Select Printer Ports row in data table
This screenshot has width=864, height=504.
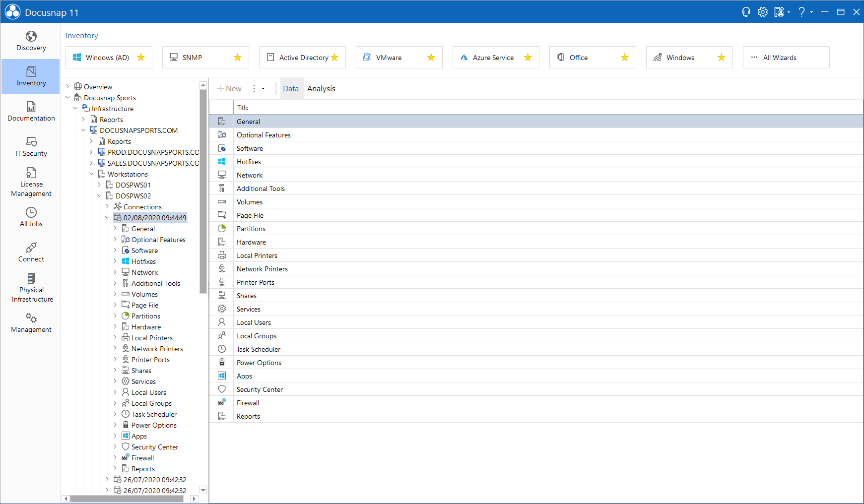(536, 282)
